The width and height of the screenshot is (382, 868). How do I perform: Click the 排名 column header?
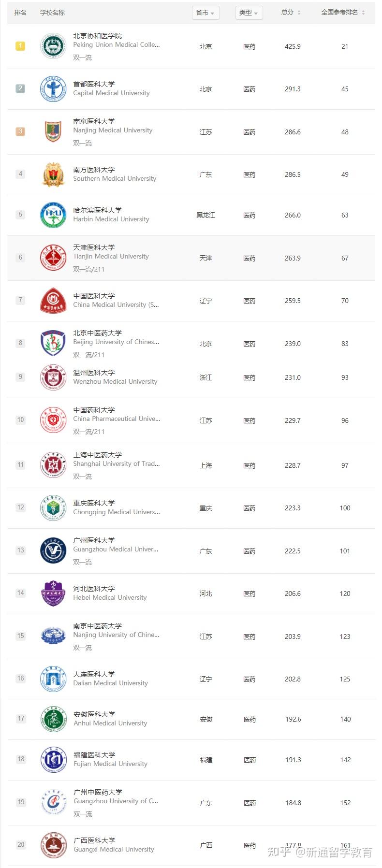coord(20,13)
